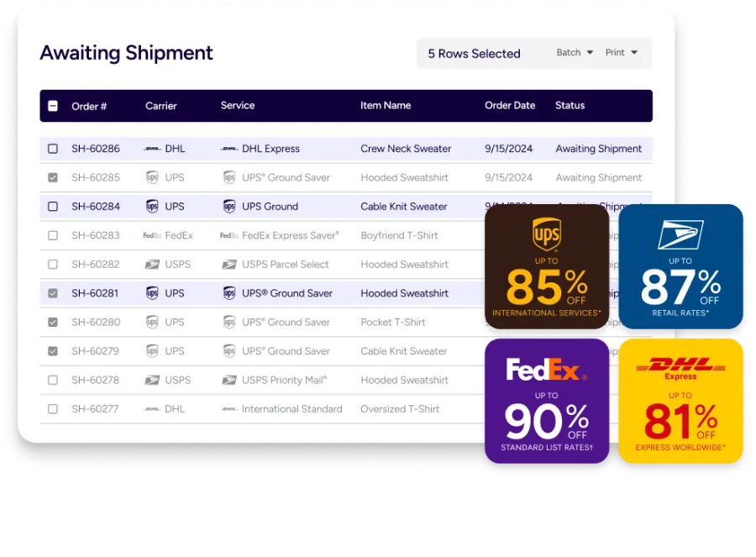756x557 pixels.
Task: Open the FedEx 90% off discount card
Action: point(547,401)
